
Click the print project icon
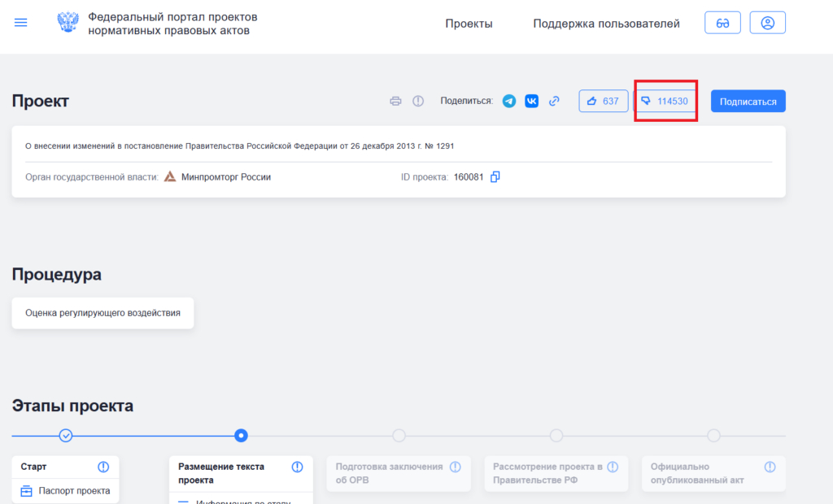coord(396,102)
